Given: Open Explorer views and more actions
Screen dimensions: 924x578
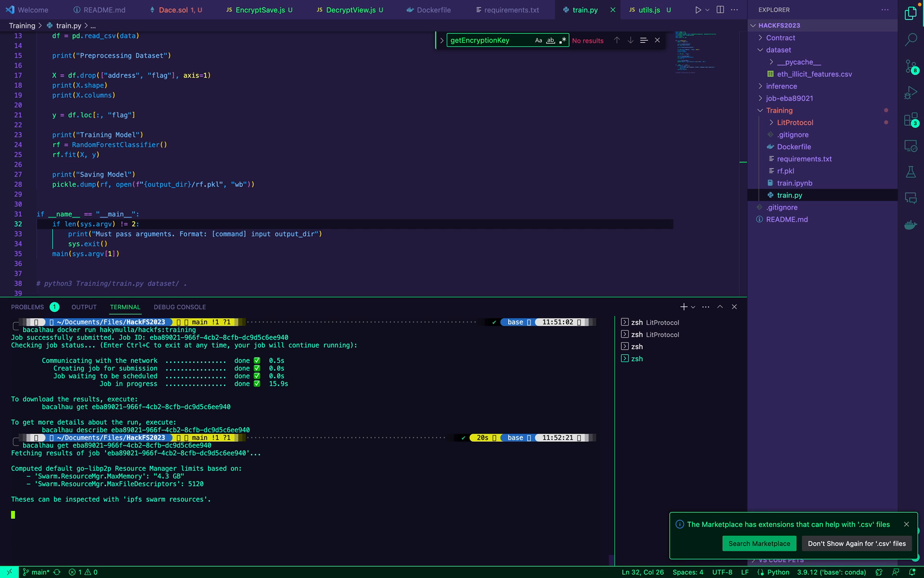Looking at the screenshot, I should point(885,10).
